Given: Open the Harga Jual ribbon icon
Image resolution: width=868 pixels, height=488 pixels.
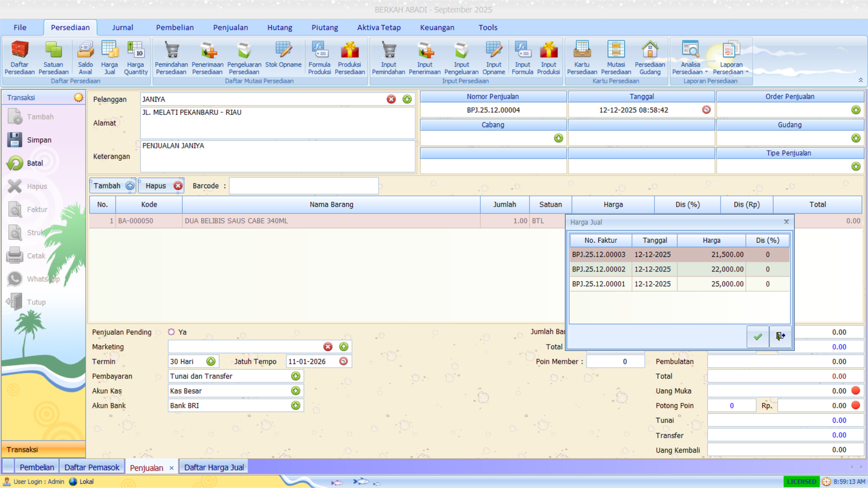Looking at the screenshot, I should [110, 57].
